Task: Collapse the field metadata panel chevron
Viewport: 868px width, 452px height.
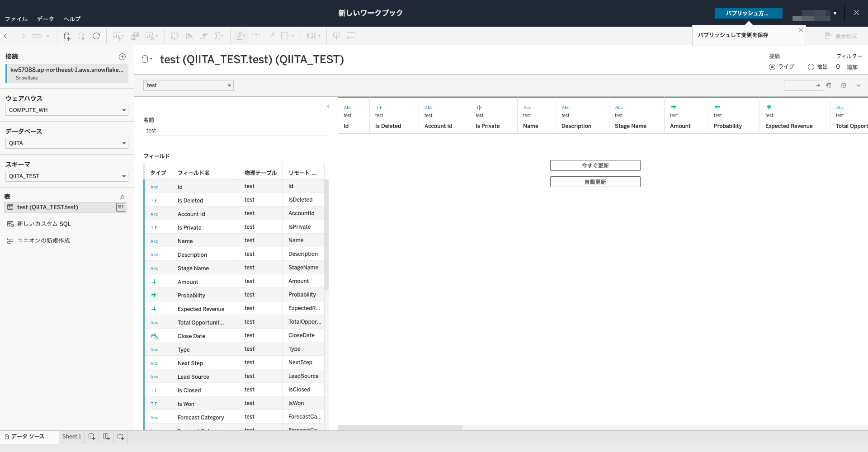Action: point(328,107)
